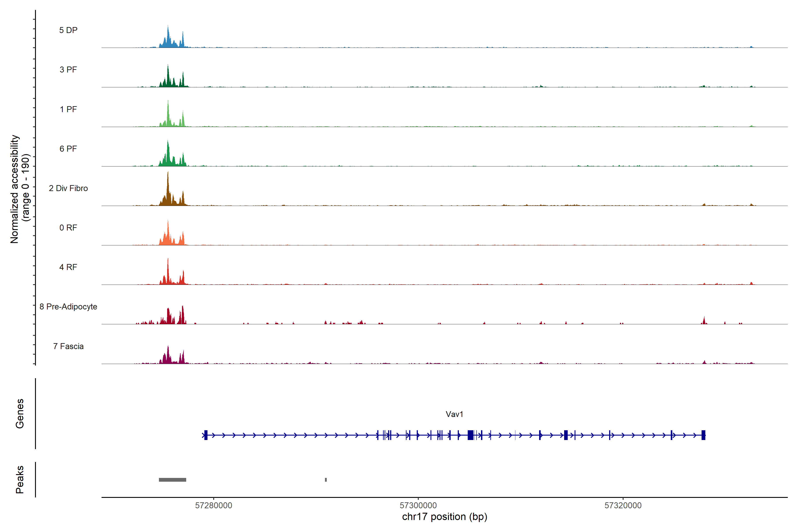Click the Peaks panel label
This screenshot has height=532, width=798.
(20, 479)
